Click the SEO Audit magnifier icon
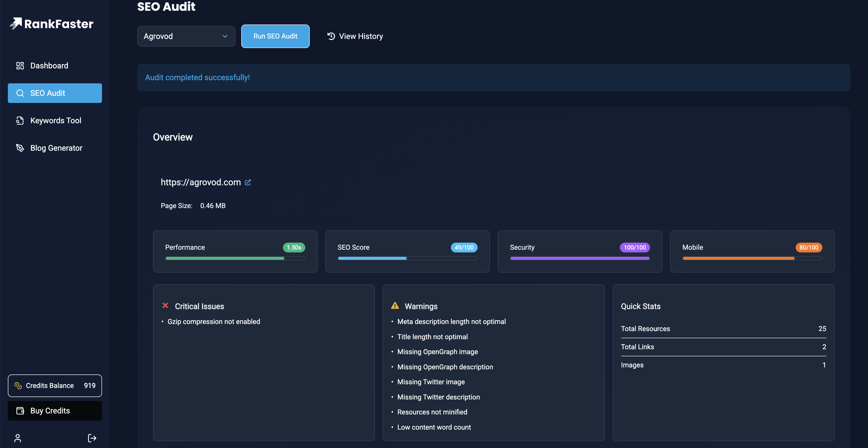 20,93
